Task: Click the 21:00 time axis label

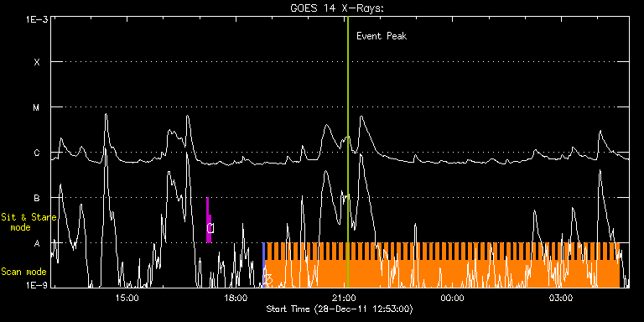Action: (345, 298)
